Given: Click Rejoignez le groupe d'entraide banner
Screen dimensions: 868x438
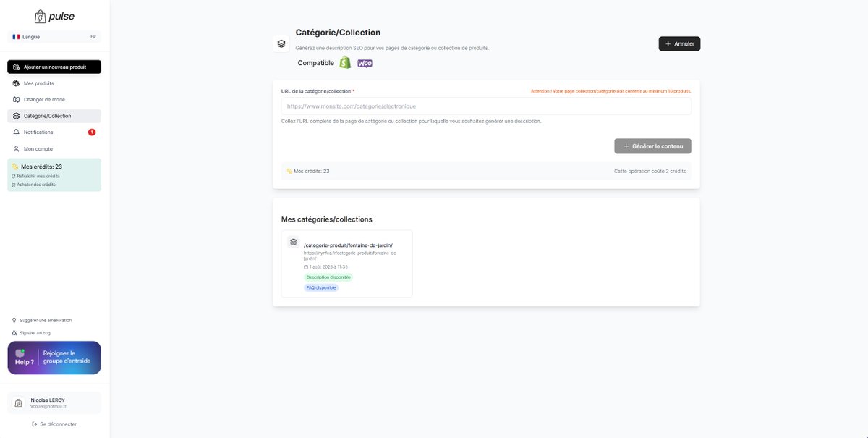Looking at the screenshot, I should pyautogui.click(x=54, y=357).
